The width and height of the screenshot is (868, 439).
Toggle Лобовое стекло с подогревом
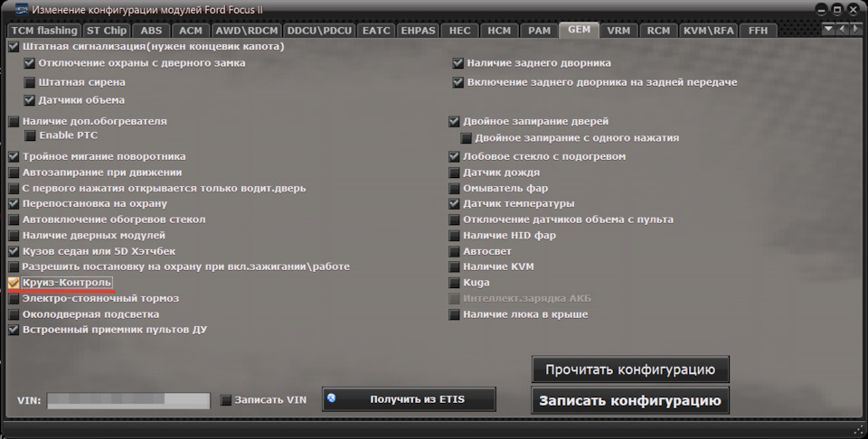pos(454,157)
